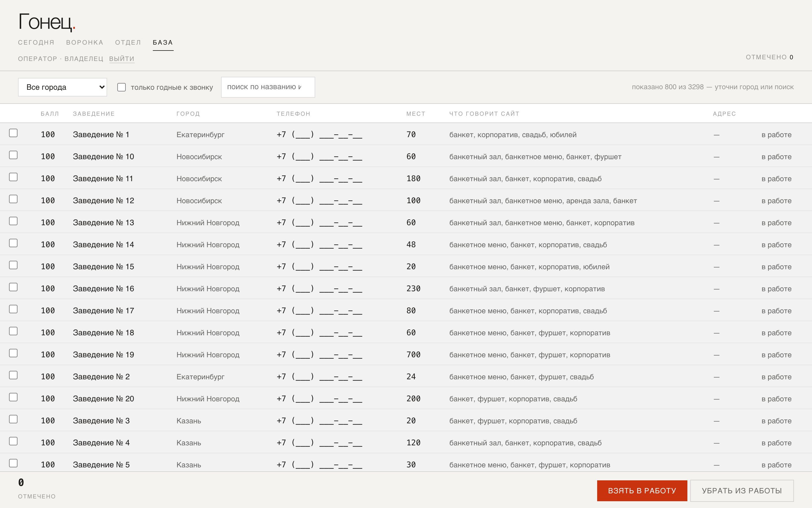Click the 'в работе' status of Заведение № 11

776,179
